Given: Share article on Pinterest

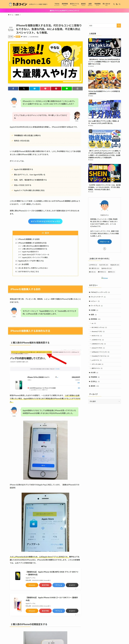Looking at the screenshot, I should pos(56,89).
